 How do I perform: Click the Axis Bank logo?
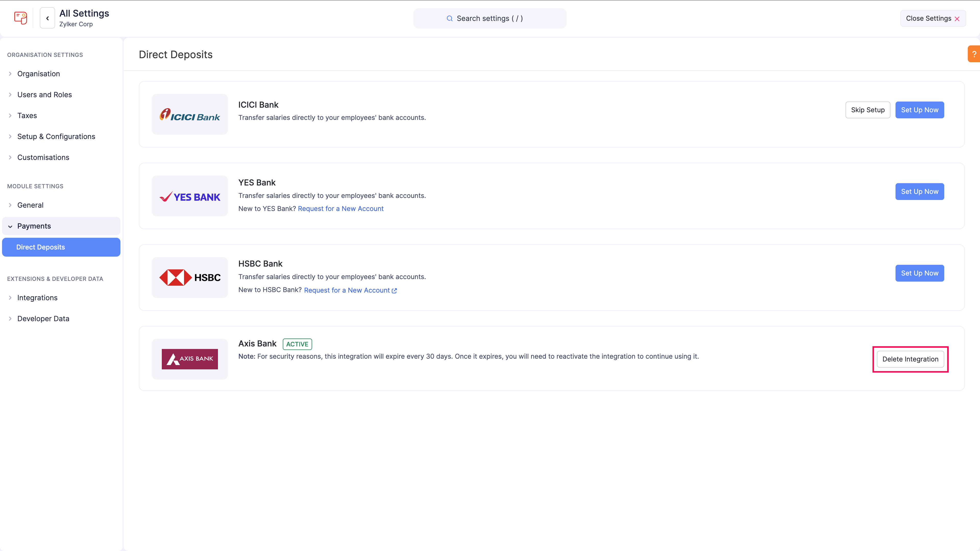coord(190,359)
